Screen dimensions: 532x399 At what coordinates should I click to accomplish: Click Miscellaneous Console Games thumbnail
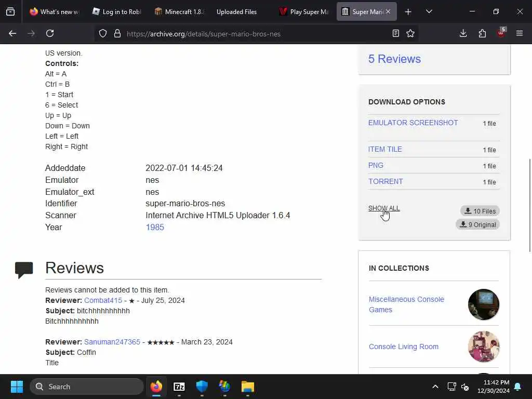tap(484, 304)
